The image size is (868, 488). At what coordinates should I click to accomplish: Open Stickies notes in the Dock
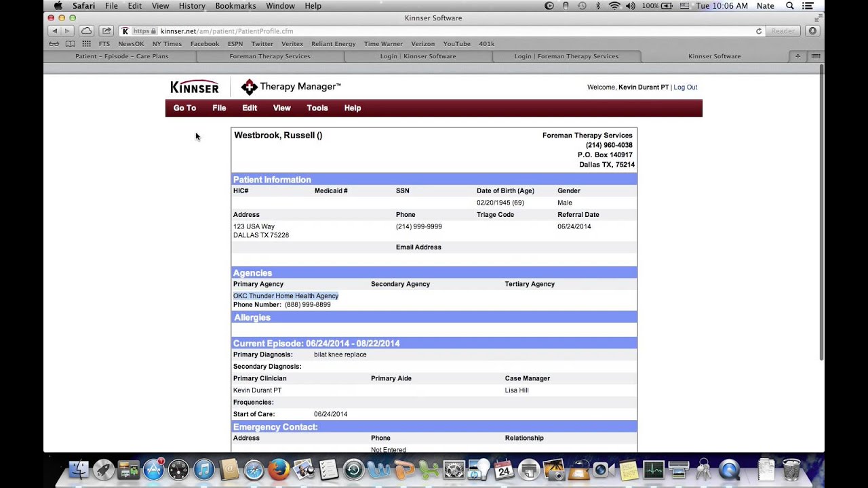pyautogui.click(x=629, y=470)
